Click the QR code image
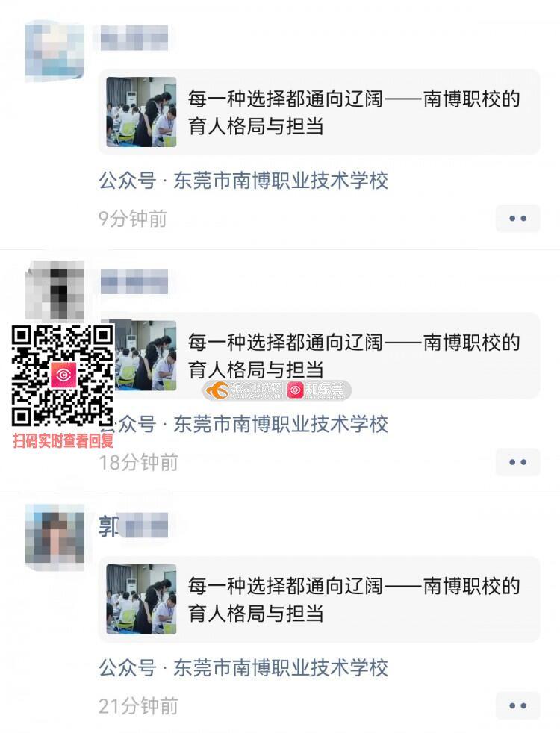This screenshot has width=560, height=733. [63, 375]
